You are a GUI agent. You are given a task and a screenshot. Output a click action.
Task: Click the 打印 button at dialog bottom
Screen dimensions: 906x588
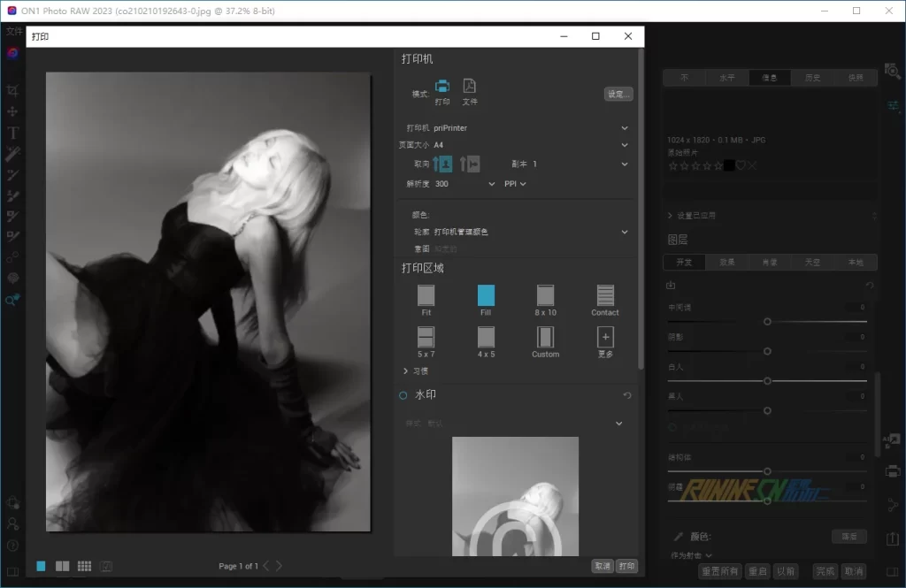[626, 566]
